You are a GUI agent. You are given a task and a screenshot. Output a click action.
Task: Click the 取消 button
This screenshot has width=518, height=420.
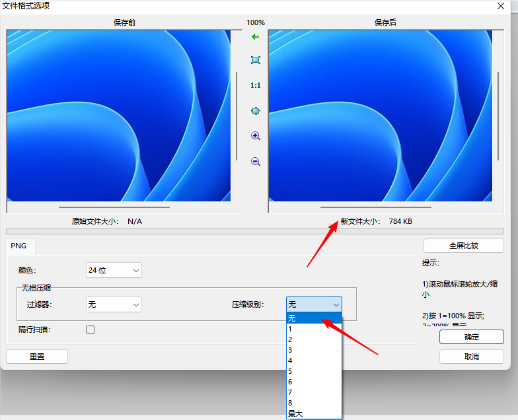pos(472,357)
